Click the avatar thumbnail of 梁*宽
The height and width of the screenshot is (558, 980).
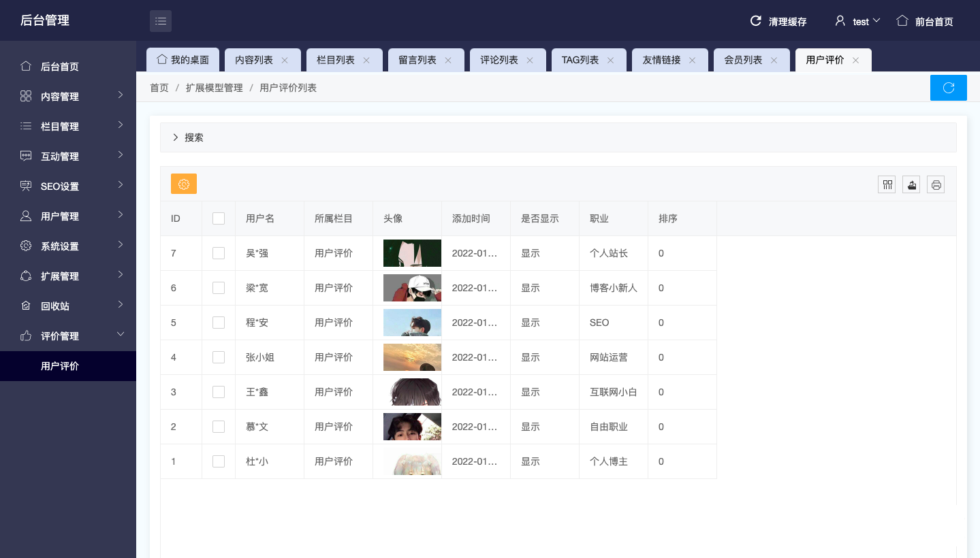[x=412, y=288]
